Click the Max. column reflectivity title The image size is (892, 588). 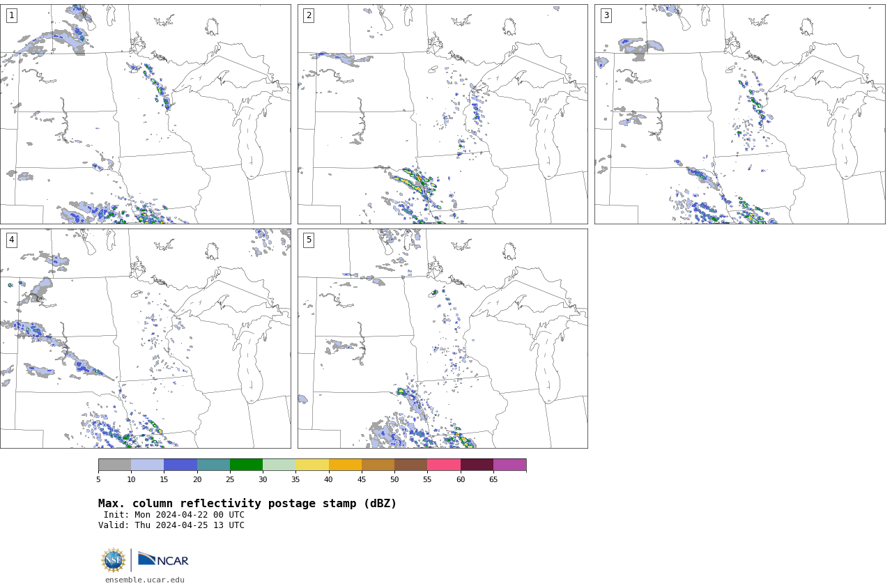point(247,504)
